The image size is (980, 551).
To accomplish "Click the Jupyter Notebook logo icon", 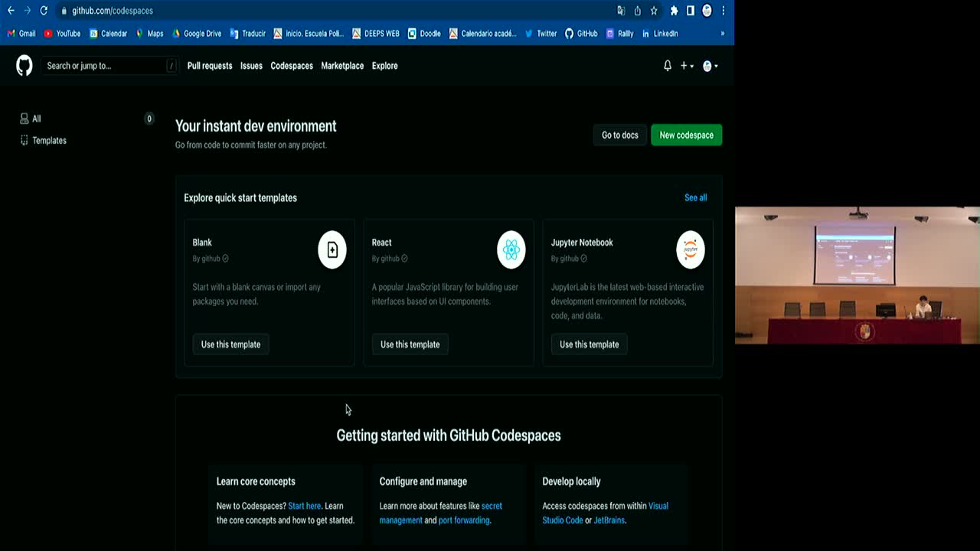I will point(690,249).
